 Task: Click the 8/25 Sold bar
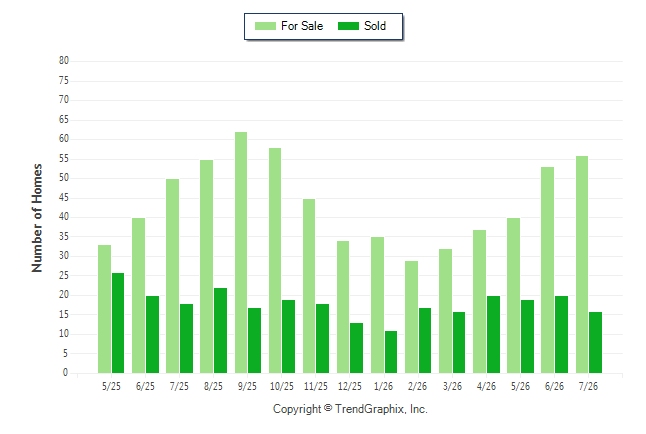tap(220, 331)
